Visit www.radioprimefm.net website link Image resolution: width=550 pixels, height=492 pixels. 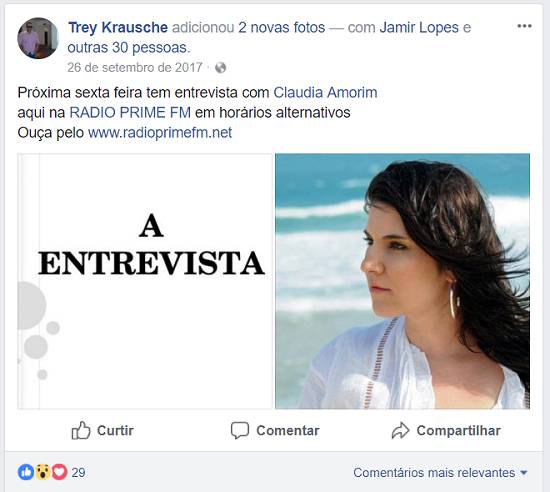[160, 133]
